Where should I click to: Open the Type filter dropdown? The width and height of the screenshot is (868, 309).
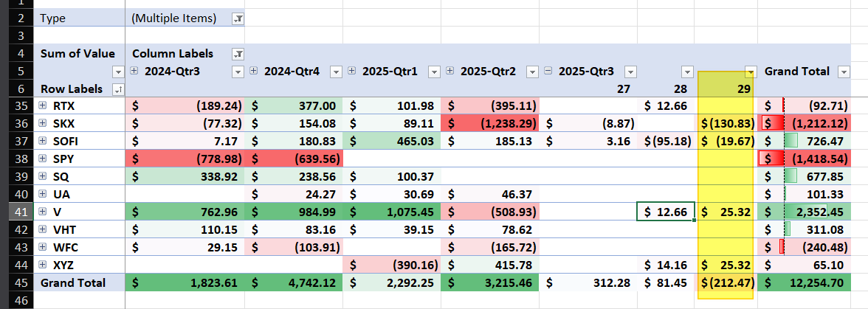238,18
